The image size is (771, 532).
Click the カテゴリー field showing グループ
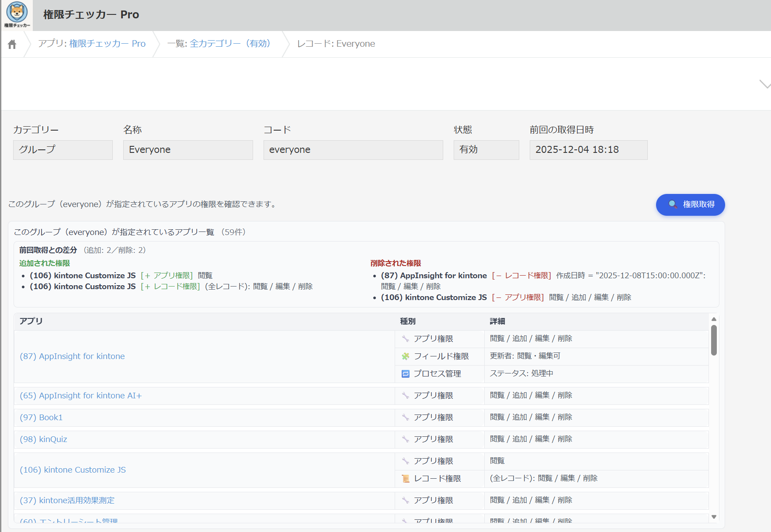[63, 150]
